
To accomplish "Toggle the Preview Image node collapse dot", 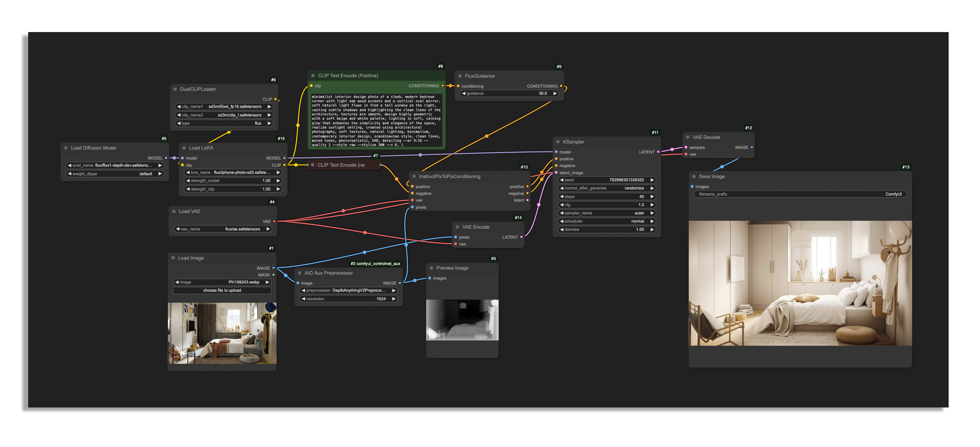I will tap(431, 268).
